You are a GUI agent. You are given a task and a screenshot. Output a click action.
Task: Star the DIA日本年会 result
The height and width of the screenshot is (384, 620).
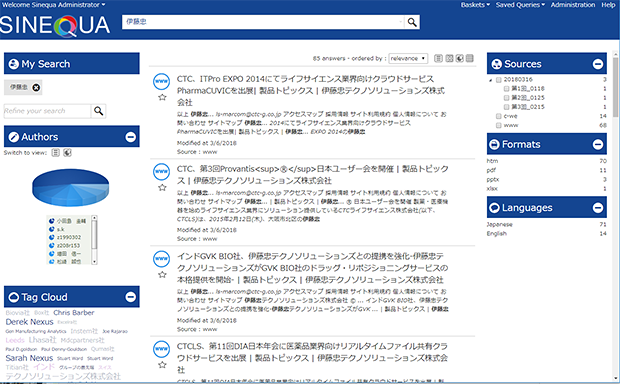click(162, 365)
